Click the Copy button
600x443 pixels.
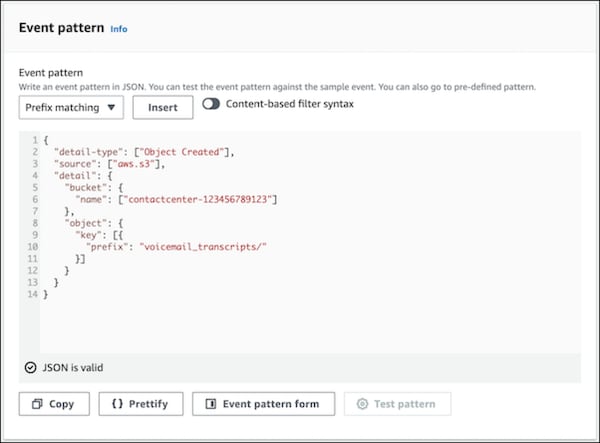(54, 404)
